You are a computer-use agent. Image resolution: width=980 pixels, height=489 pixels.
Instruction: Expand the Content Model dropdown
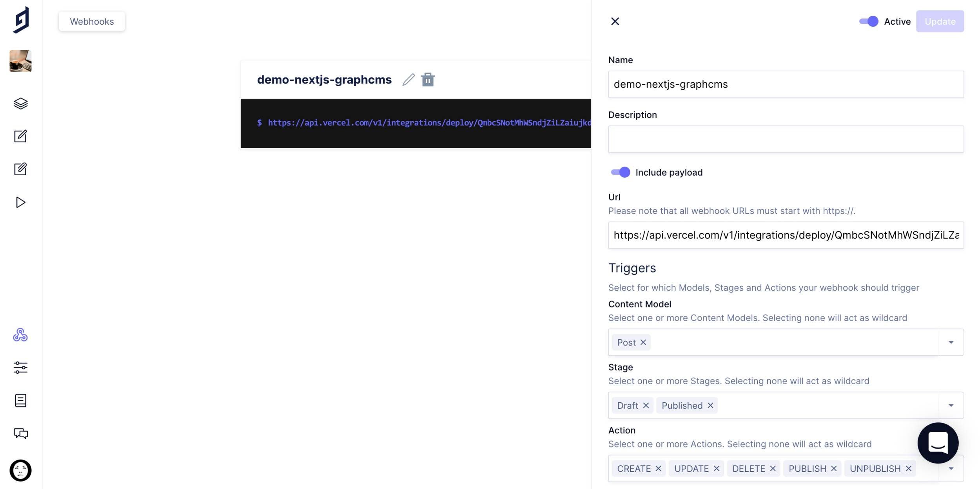pos(951,342)
